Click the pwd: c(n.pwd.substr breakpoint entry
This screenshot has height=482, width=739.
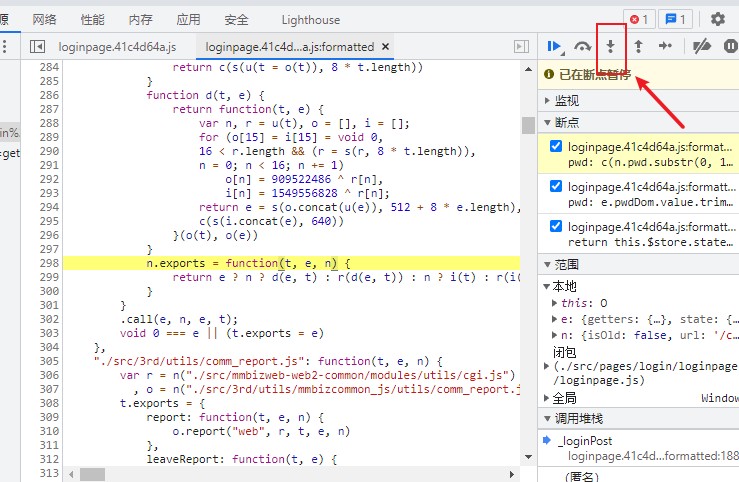[x=639, y=154]
